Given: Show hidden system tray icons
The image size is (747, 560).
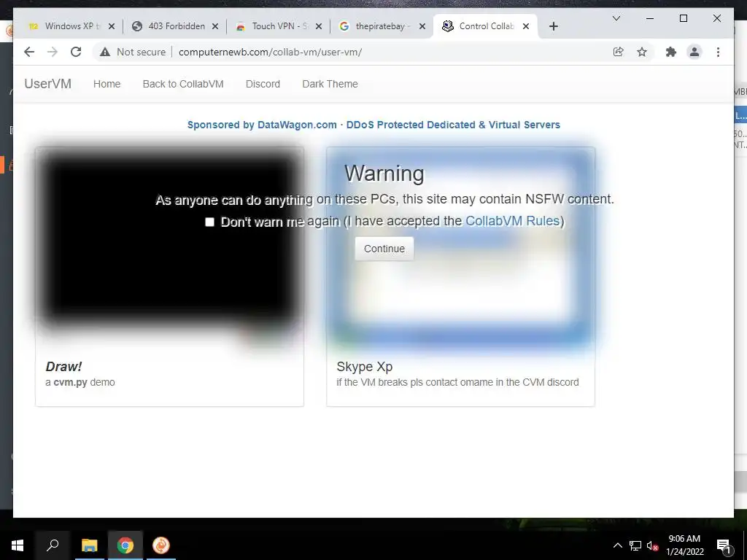Looking at the screenshot, I should (617, 545).
